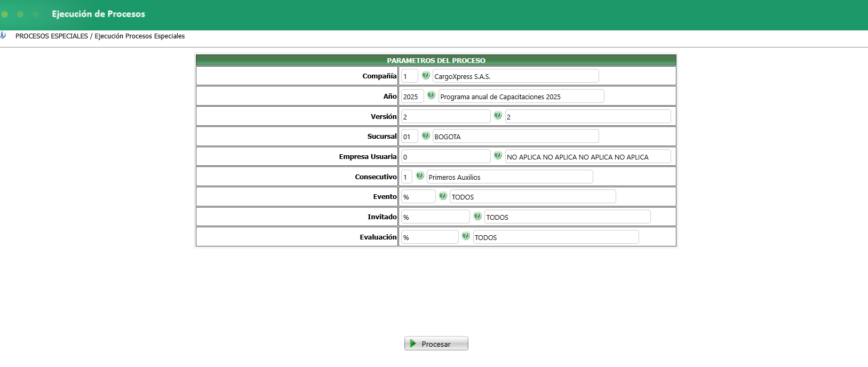Screen dimensions: 868x367
Task: Select the Versión description field
Action: (x=588, y=116)
